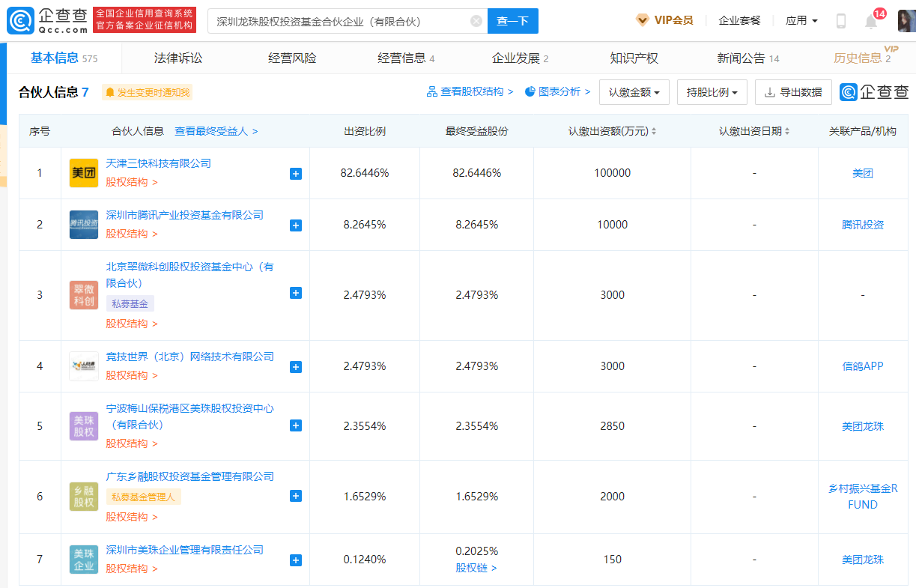Switch to the 知识产权 tab
This screenshot has width=916, height=588.
pyautogui.click(x=634, y=58)
